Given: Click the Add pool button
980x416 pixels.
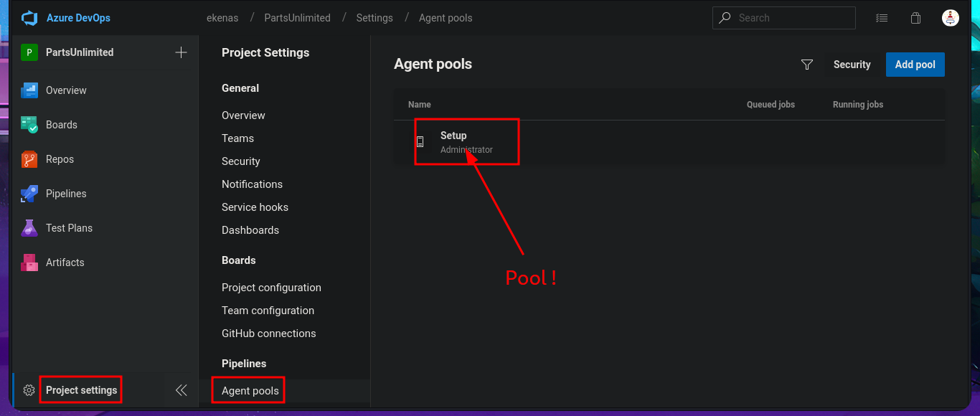Looking at the screenshot, I should pyautogui.click(x=915, y=65).
